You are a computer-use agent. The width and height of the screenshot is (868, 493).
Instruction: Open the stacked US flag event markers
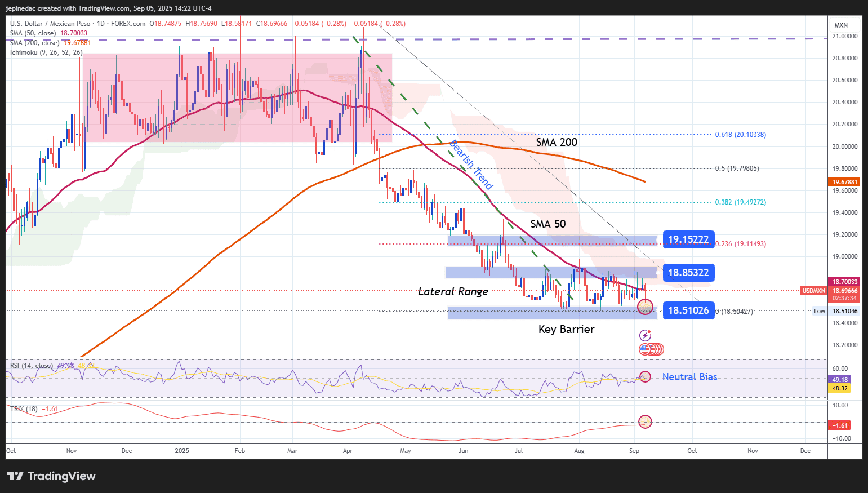(651, 349)
